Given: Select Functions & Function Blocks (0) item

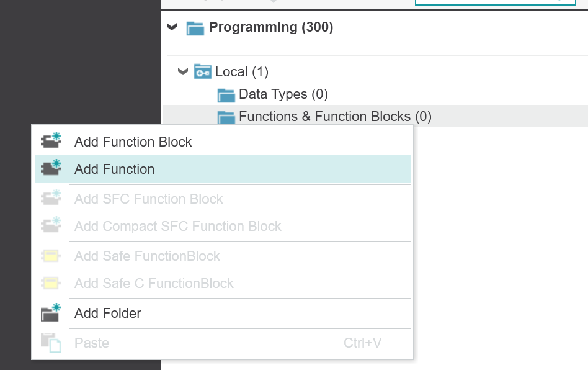Looking at the screenshot, I should point(335,116).
